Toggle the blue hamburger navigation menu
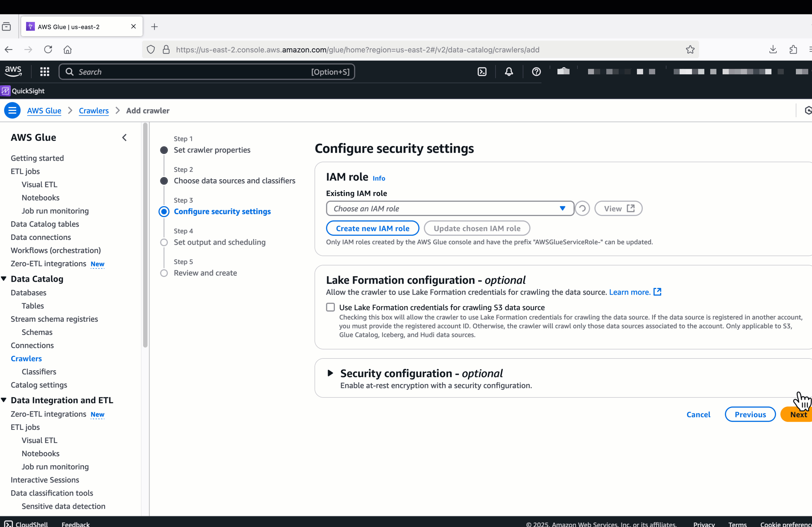 click(12, 111)
